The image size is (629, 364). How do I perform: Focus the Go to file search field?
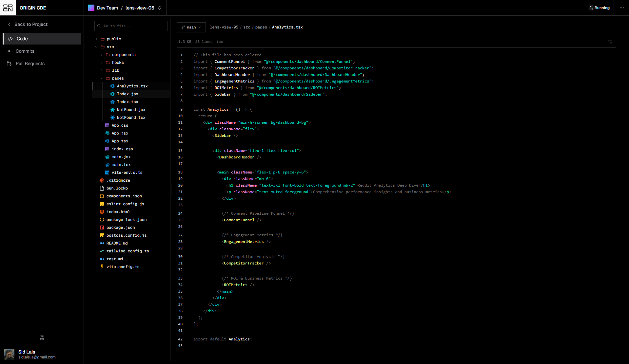coord(131,26)
